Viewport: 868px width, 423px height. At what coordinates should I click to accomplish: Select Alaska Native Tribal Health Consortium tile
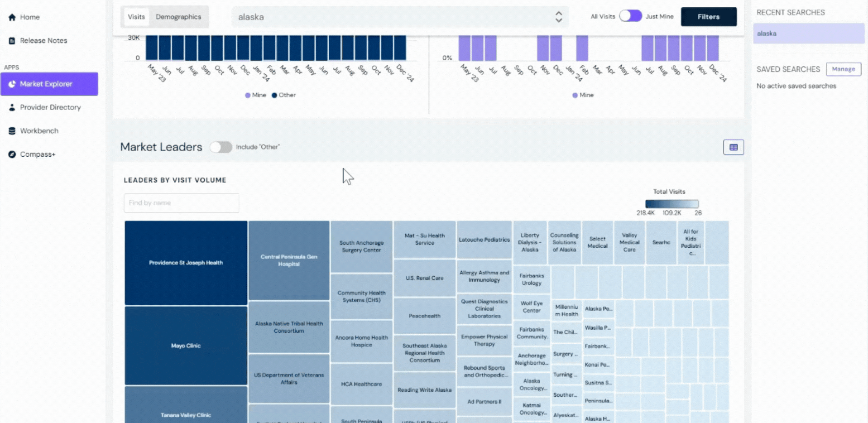(x=289, y=327)
